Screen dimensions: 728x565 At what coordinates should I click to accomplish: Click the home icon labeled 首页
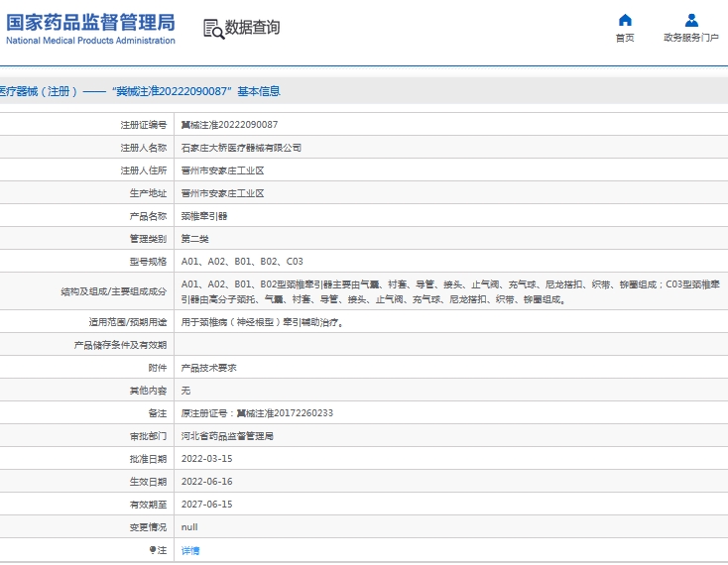coord(625,20)
